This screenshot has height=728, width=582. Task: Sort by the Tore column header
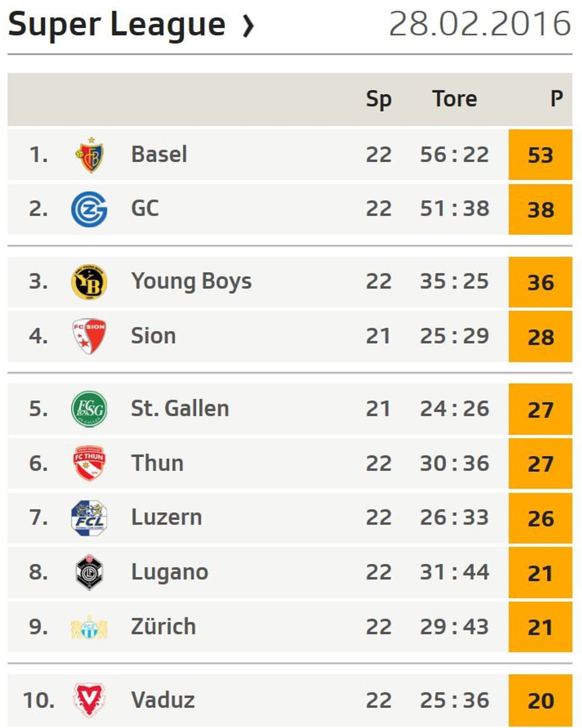pyautogui.click(x=455, y=98)
